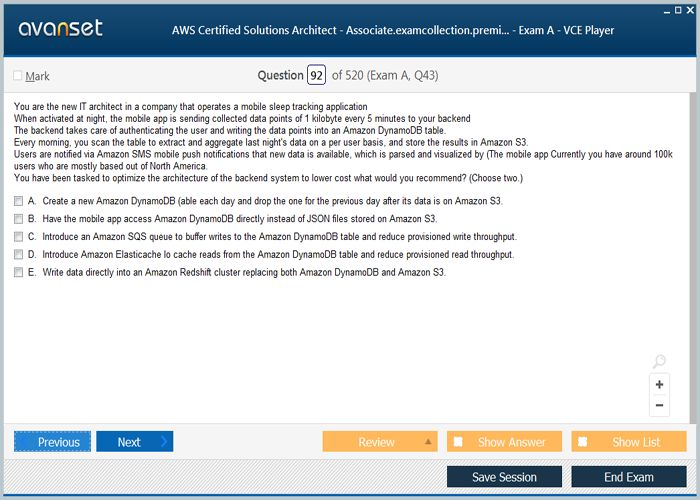Zoom out with the minus icon
The image size is (700, 500).
pyautogui.click(x=659, y=405)
